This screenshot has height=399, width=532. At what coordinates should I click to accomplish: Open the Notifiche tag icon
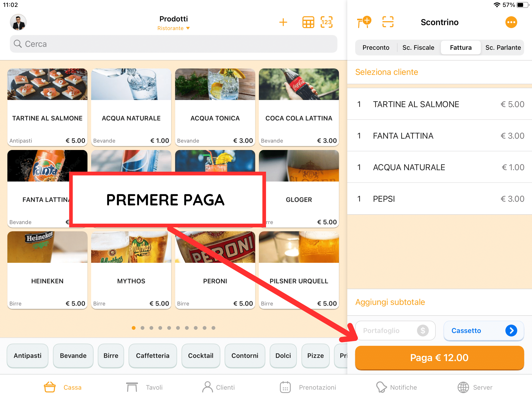[381, 387]
